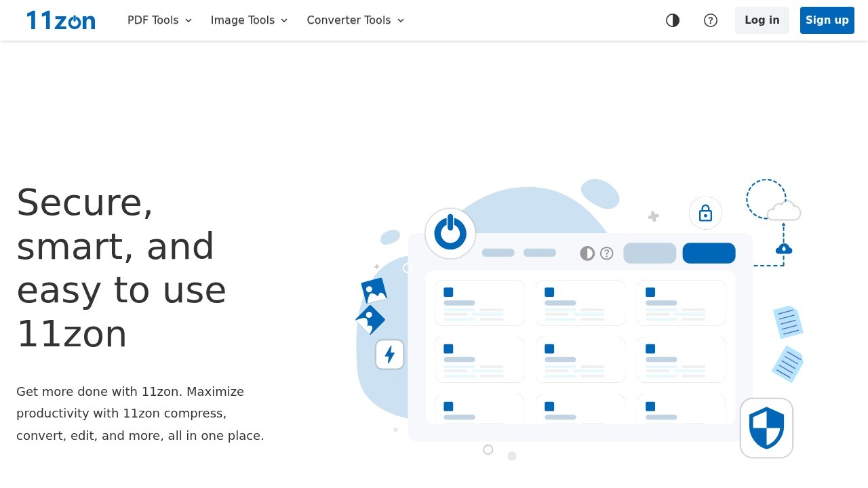Viewport: 868px width, 488px height.
Task: Click the blue security shield icon
Action: [x=766, y=428]
